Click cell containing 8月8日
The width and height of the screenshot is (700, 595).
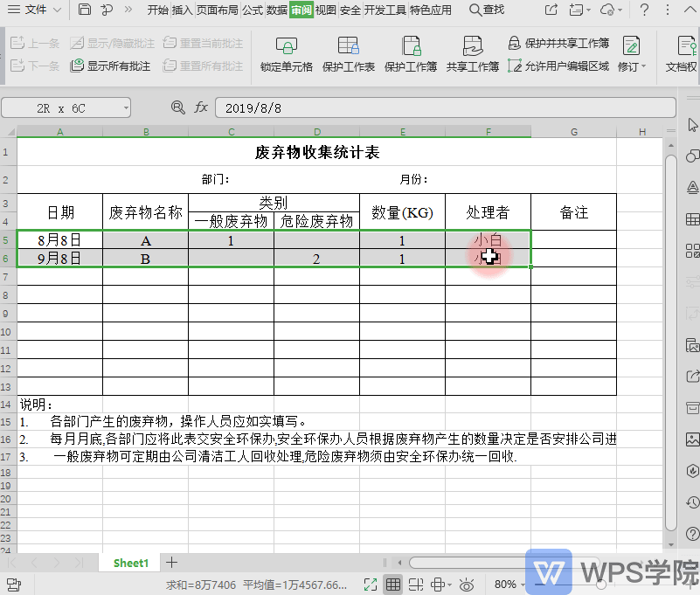(59, 240)
